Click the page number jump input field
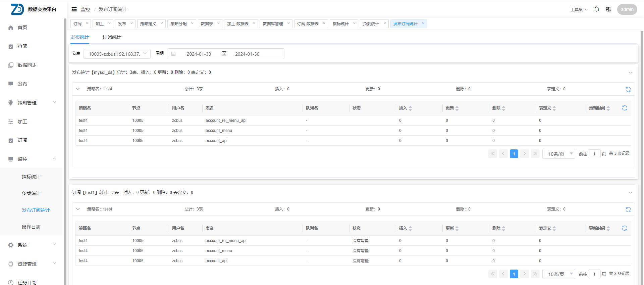The image size is (644, 285). [x=594, y=154]
